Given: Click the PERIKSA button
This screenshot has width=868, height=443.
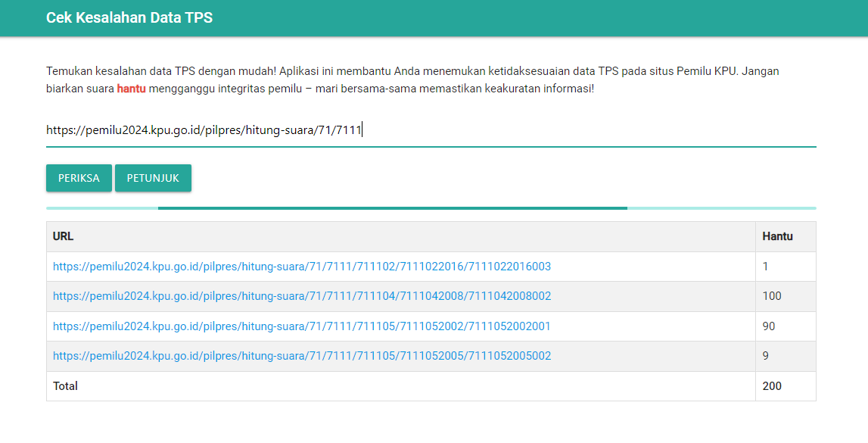Looking at the screenshot, I should (x=78, y=178).
